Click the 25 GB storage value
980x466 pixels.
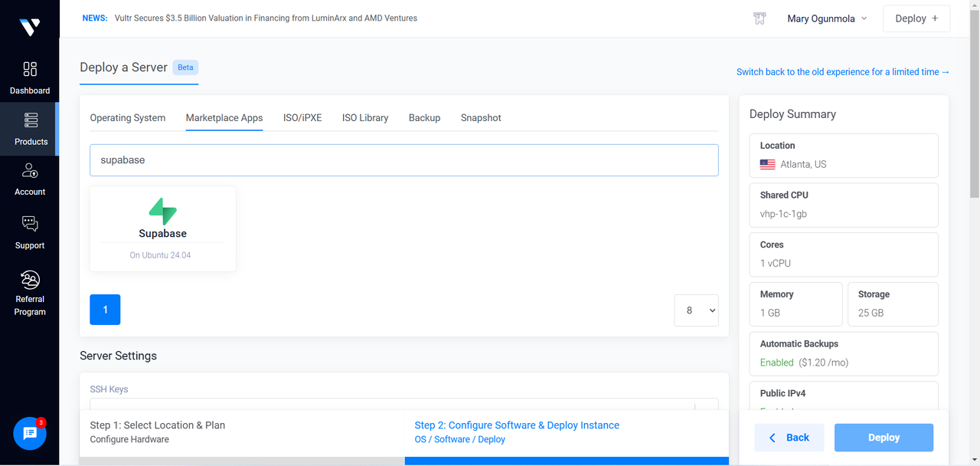tap(871, 313)
